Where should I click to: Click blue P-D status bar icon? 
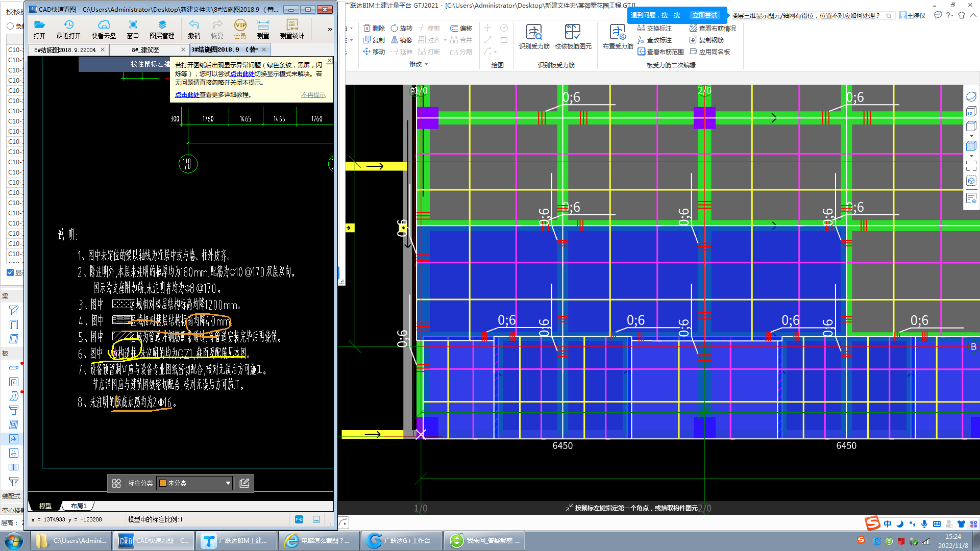point(299,519)
